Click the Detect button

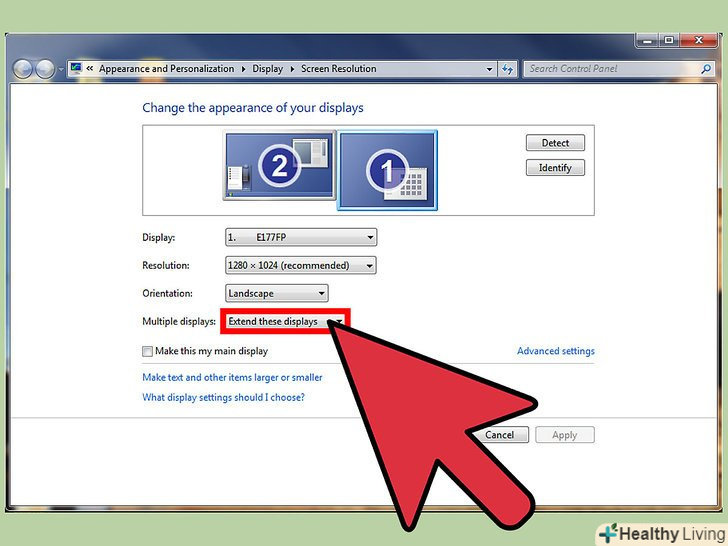coord(555,143)
